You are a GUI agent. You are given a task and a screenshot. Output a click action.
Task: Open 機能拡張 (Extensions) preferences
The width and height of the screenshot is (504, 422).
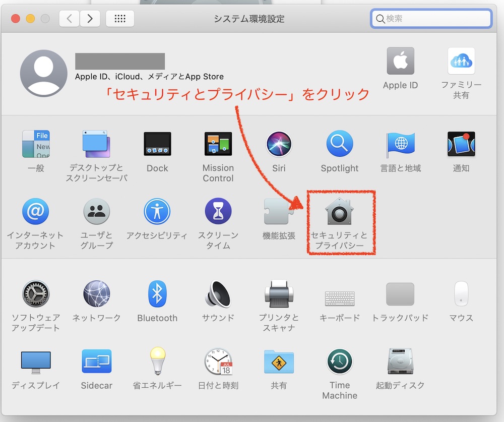point(279,211)
